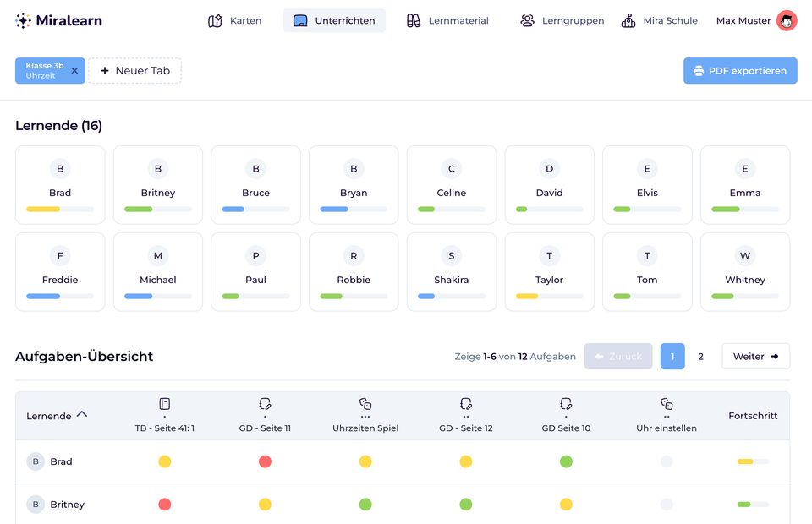The width and height of the screenshot is (812, 524).
Task: Click the Mira Schule school icon
Action: [x=628, y=20]
